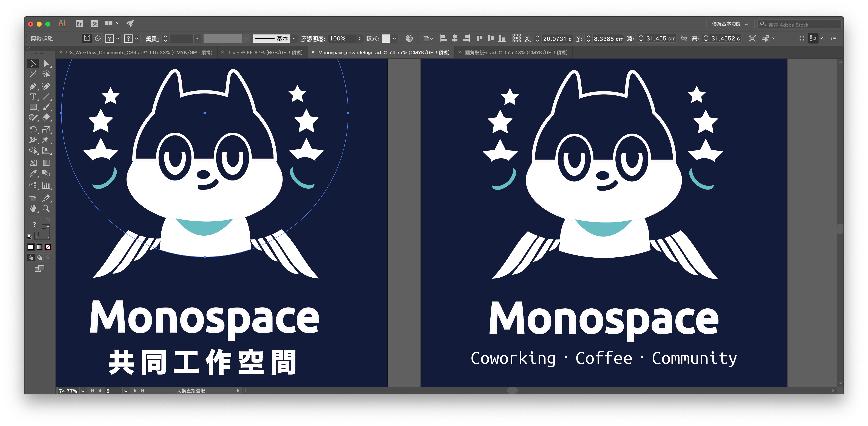Select the Rectangle tool
The width and height of the screenshot is (868, 426).
33,107
